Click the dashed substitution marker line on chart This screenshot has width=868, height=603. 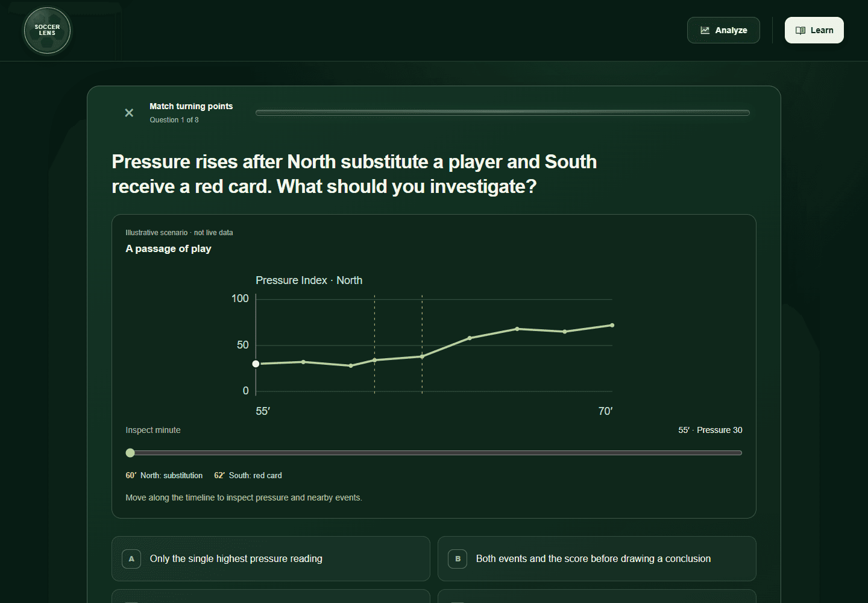[374, 344]
